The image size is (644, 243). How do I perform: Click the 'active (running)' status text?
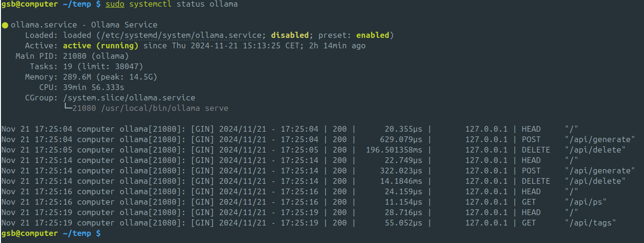(x=100, y=46)
